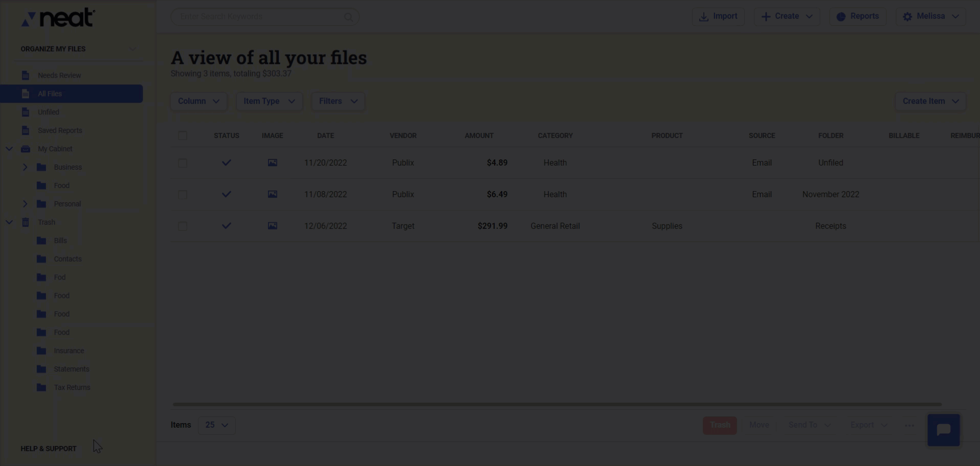
Task: Click status checkmark for Publix $6.49 row
Action: pyautogui.click(x=227, y=194)
